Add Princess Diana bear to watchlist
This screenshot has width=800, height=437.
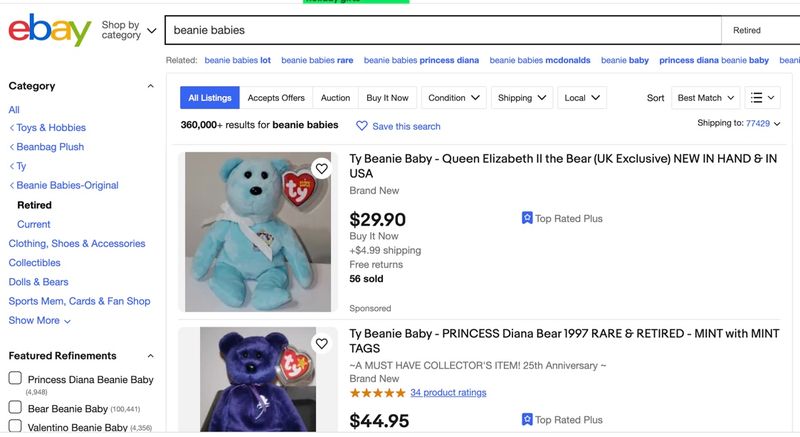(x=320, y=344)
